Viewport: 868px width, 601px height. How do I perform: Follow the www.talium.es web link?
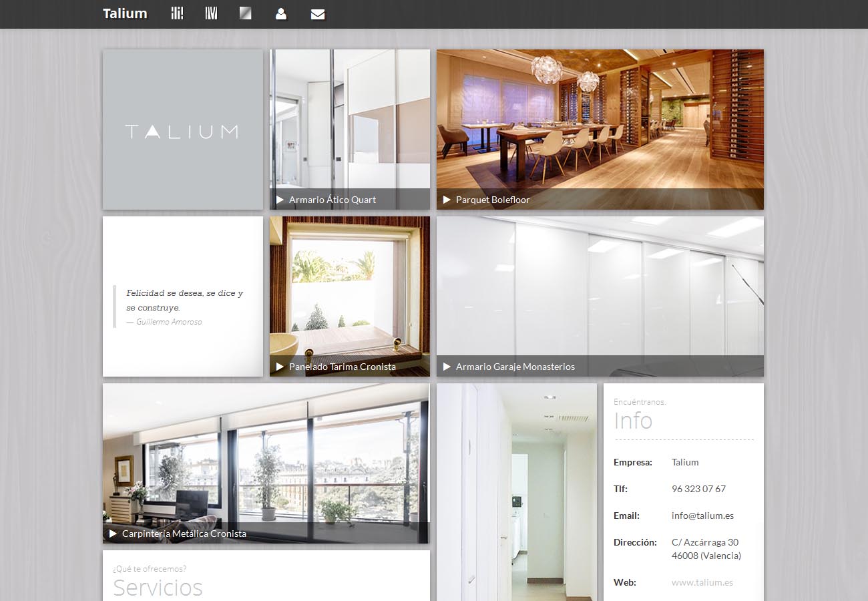click(702, 582)
